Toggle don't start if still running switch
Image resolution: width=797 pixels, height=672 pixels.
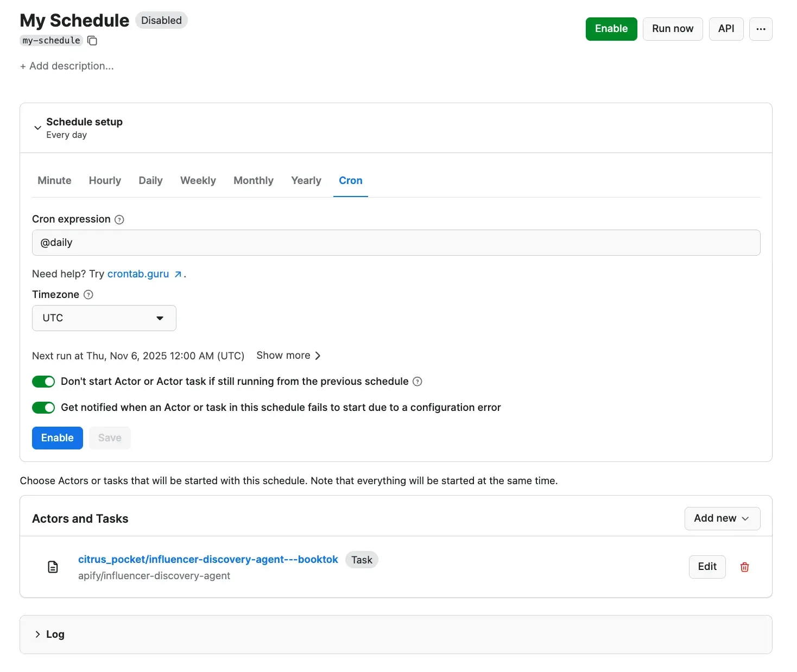tap(43, 382)
